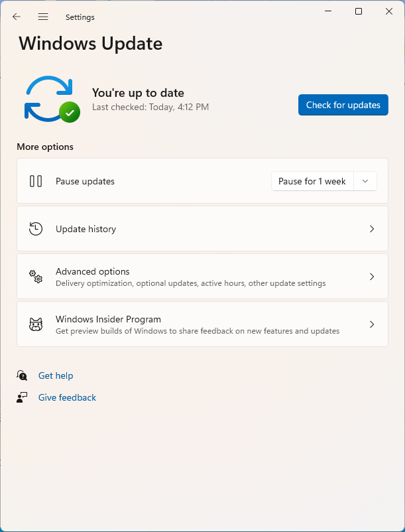Image resolution: width=405 pixels, height=532 pixels.
Task: Click the Advanced options gears icon
Action: tap(36, 277)
